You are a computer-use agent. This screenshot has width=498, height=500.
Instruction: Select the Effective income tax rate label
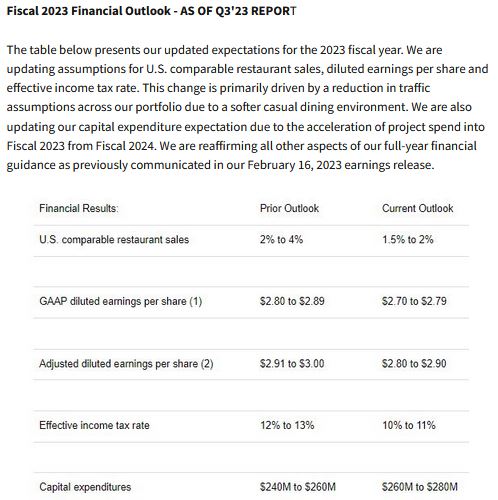pyautogui.click(x=94, y=425)
